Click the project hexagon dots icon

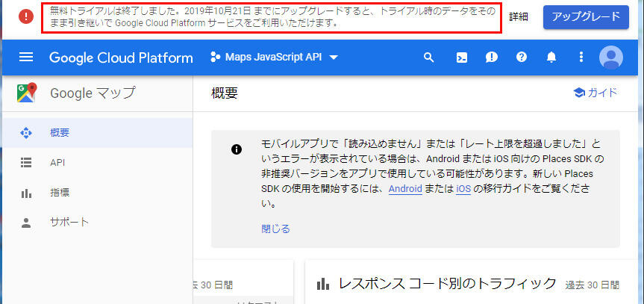coord(215,58)
